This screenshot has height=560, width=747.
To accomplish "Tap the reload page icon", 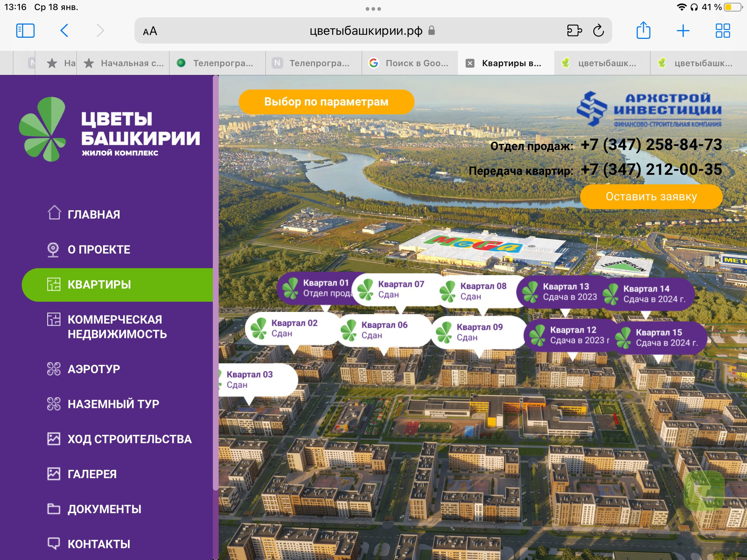I will click(x=598, y=30).
